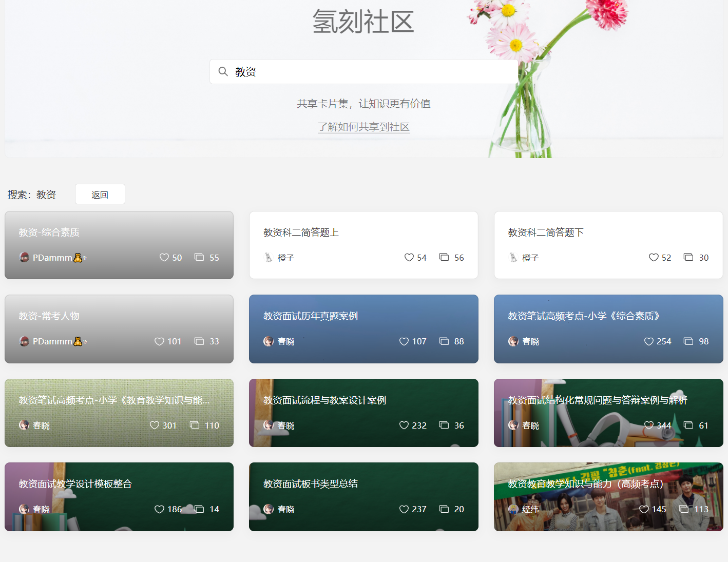This screenshot has width=728, height=562.
Task: Click the heart icon on 教资-综合素质 card
Action: coord(164,258)
